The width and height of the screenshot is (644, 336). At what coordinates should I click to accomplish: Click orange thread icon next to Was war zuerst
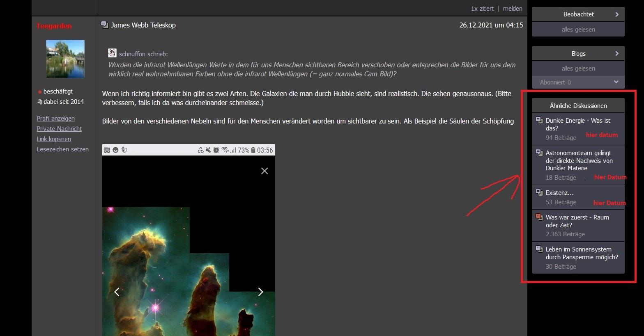539,217
